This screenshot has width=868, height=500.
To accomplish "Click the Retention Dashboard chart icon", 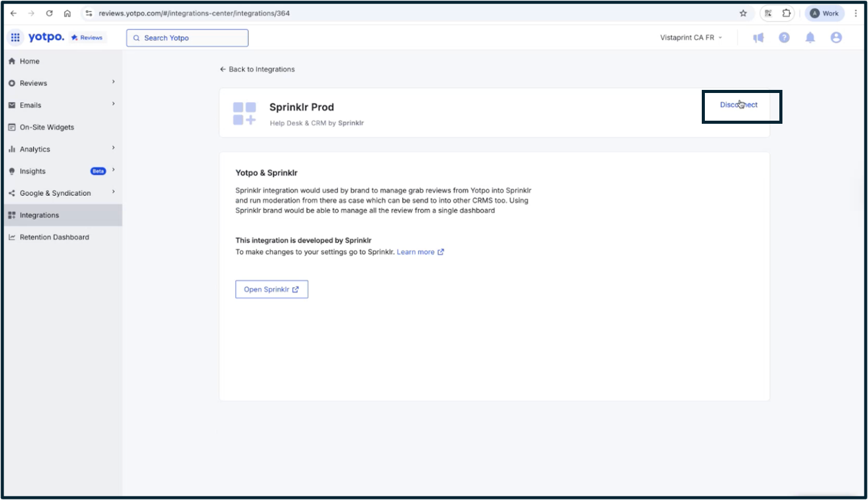I will (x=12, y=237).
